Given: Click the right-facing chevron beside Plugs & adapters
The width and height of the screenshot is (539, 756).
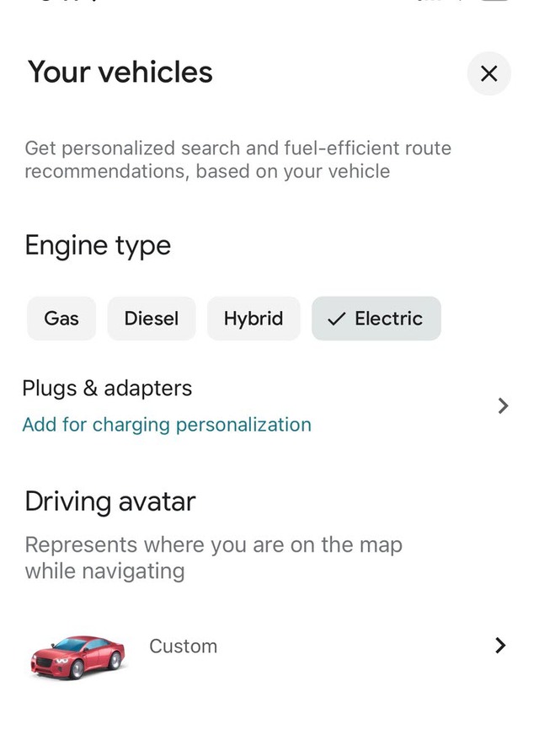Looking at the screenshot, I should pos(503,406).
